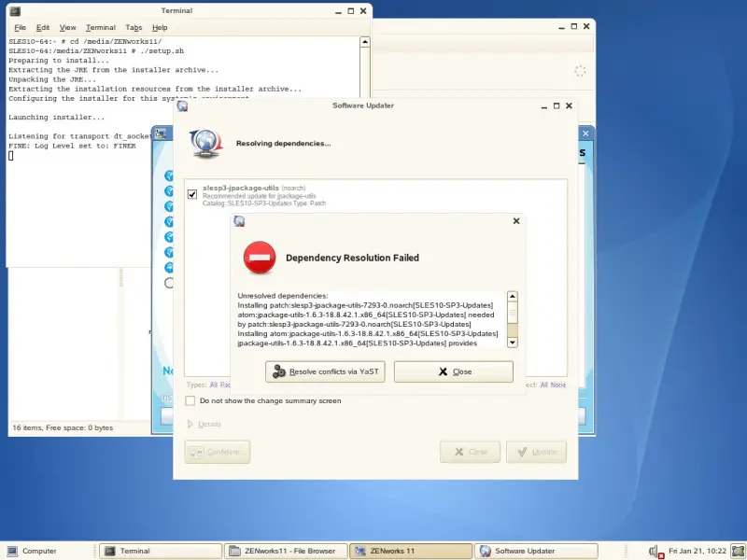Click loading spinner in File Browser window
Screen dimensions: 747x560
pyautogui.click(x=580, y=71)
